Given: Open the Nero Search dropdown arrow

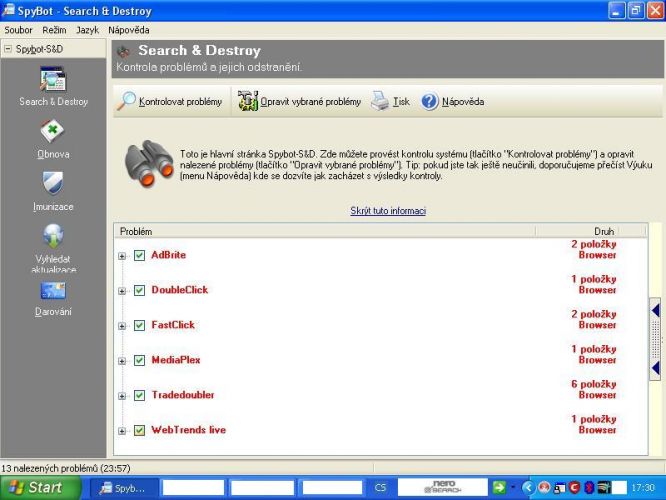Looking at the screenshot, I should [x=513, y=487].
